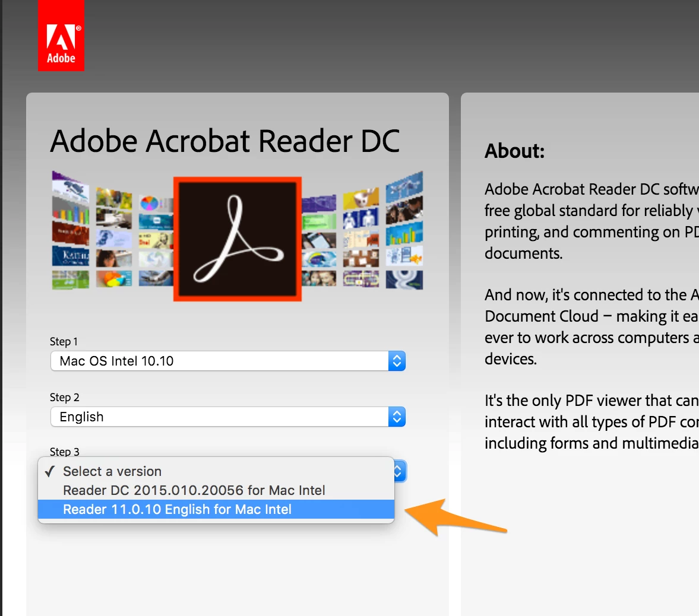Open the Step 1 operating system dropdown
699x616 pixels.
pos(228,361)
